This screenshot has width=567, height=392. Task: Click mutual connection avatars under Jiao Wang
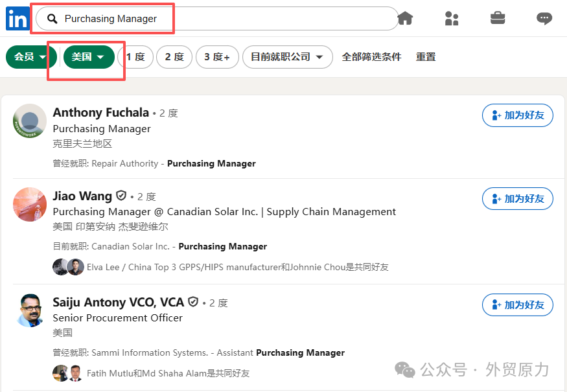click(x=68, y=267)
